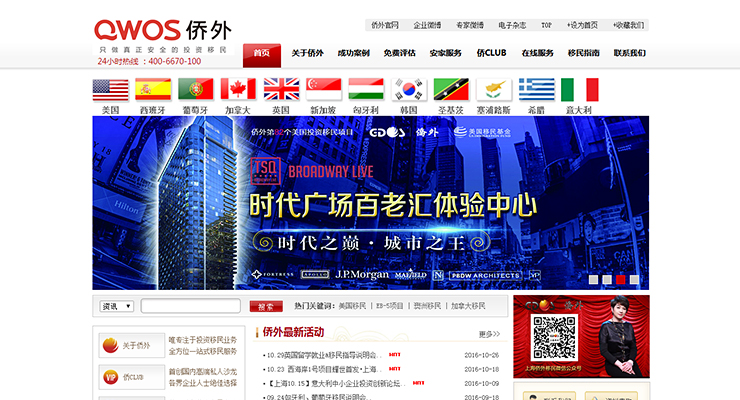Click the South Korea flag icon
This screenshot has height=400, width=740.
pos(409,90)
